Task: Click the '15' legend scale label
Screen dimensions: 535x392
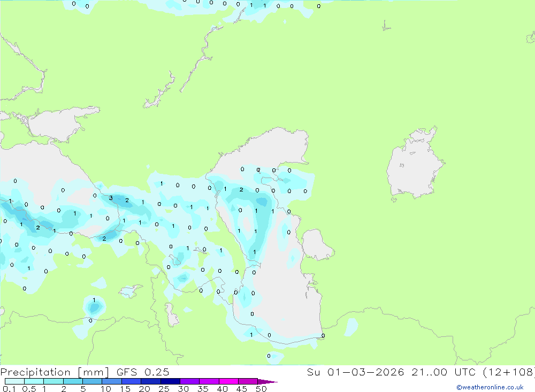Action: (125, 389)
